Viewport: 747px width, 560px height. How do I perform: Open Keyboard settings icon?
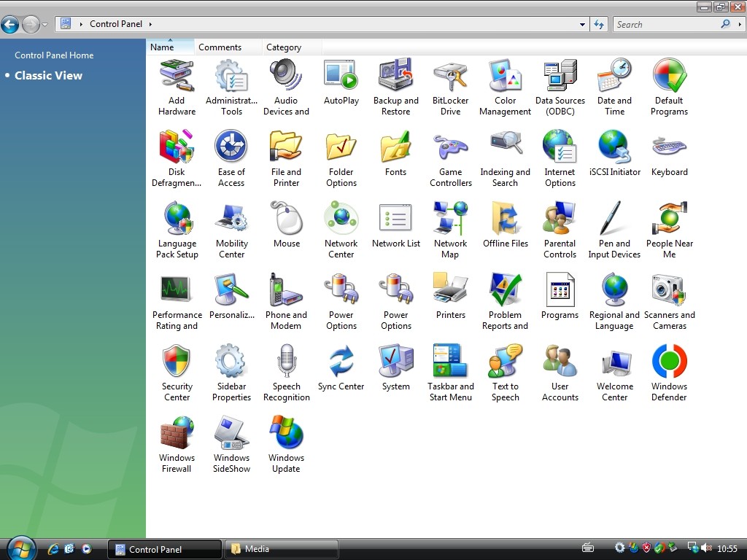point(670,147)
